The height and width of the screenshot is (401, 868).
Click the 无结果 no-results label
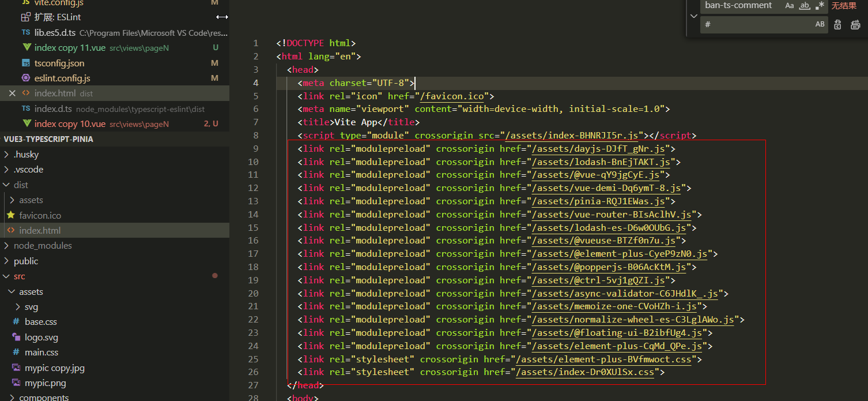[844, 6]
